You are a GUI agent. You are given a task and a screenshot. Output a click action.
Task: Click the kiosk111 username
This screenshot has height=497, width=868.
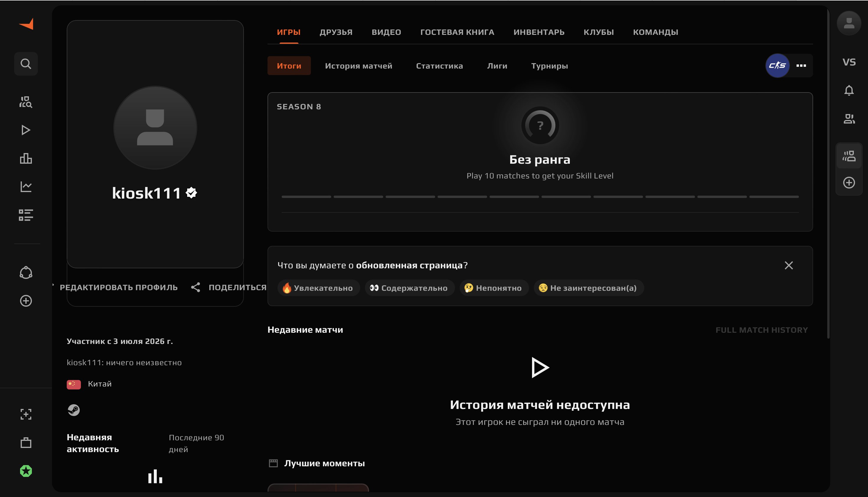[x=146, y=193]
